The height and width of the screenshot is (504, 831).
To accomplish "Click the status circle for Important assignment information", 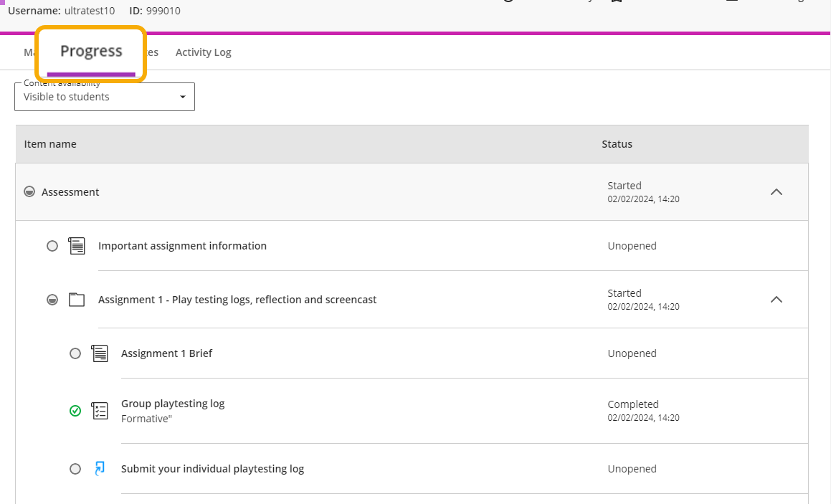I will (x=52, y=246).
